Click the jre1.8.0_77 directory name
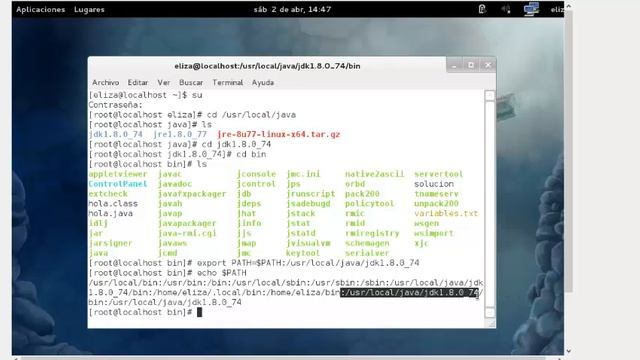The height and width of the screenshot is (360, 640). [x=180, y=134]
